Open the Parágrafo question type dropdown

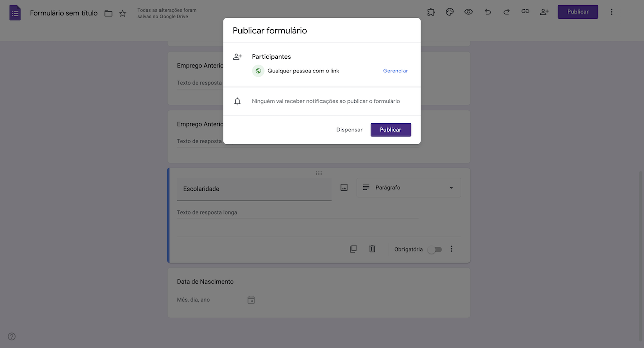click(408, 188)
